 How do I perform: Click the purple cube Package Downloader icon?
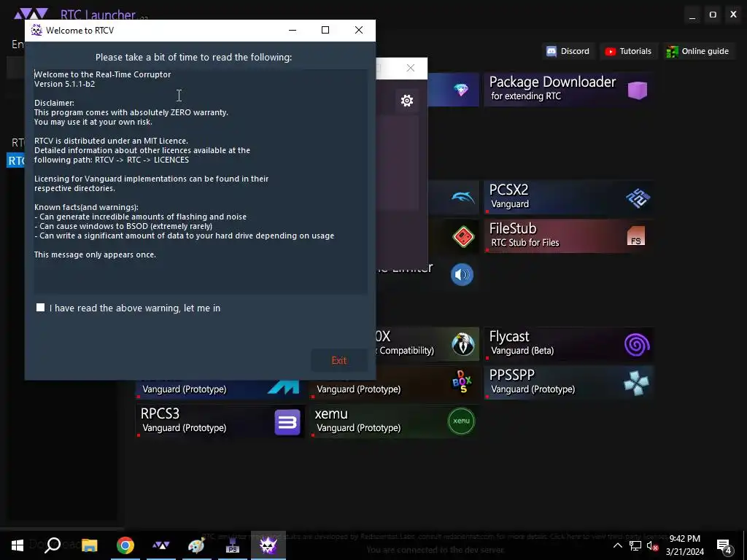point(637,90)
